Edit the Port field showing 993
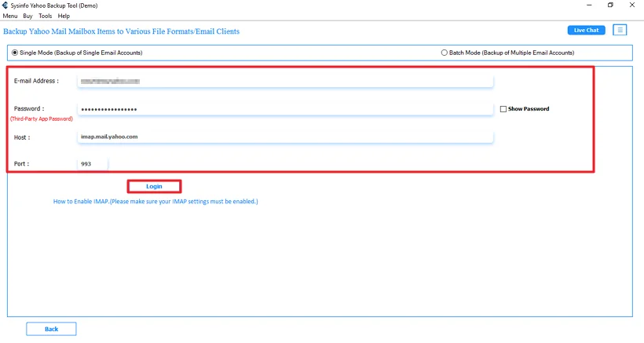Screen dimensions: 644x343 (x=93, y=164)
